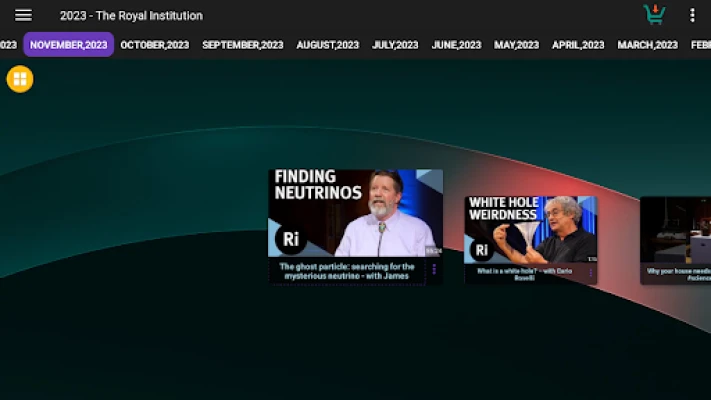This screenshot has height=400, width=711.
Task: Select the NOVEMBER,2023 tab
Action: point(68,45)
